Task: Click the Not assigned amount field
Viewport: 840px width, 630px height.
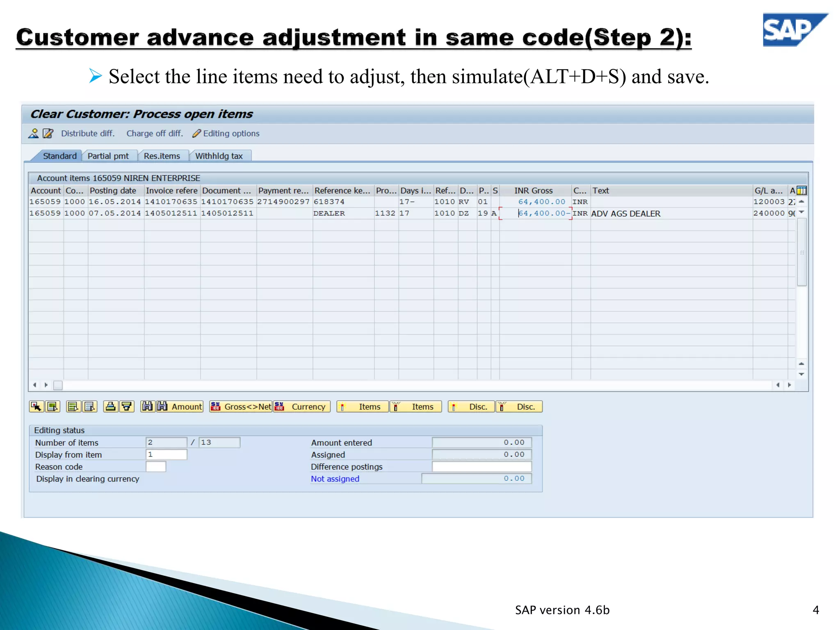Action: [x=477, y=479]
